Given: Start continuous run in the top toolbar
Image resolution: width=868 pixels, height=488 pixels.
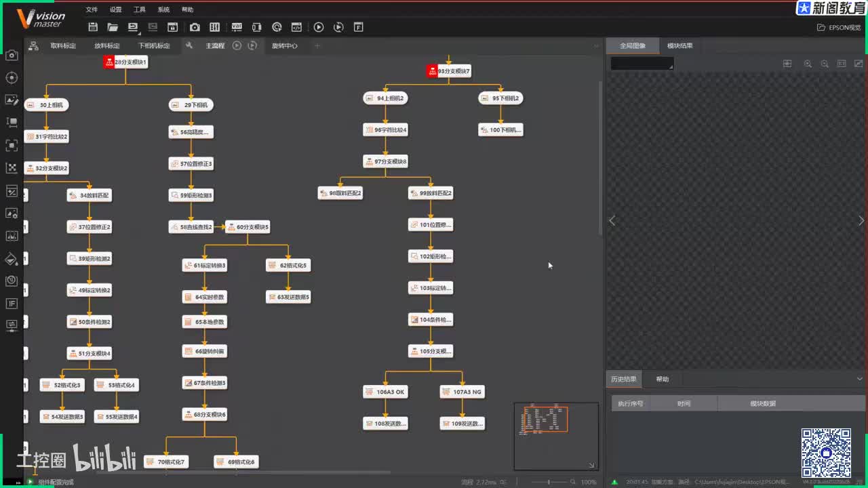Looking at the screenshot, I should [338, 27].
